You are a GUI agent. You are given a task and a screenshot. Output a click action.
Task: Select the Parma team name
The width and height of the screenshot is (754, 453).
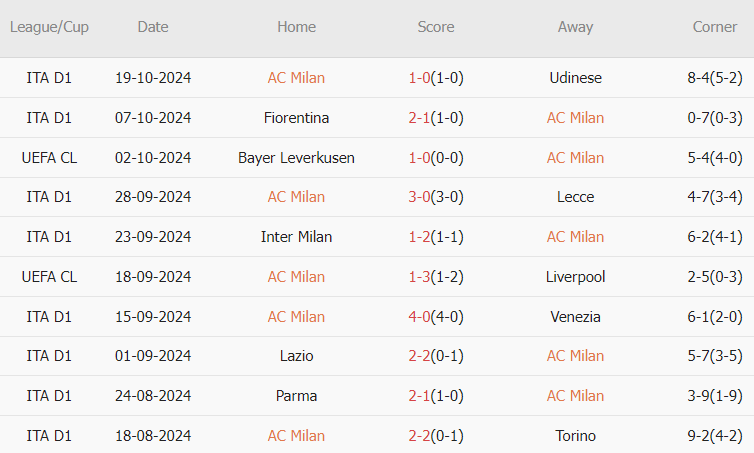pyautogui.click(x=296, y=396)
